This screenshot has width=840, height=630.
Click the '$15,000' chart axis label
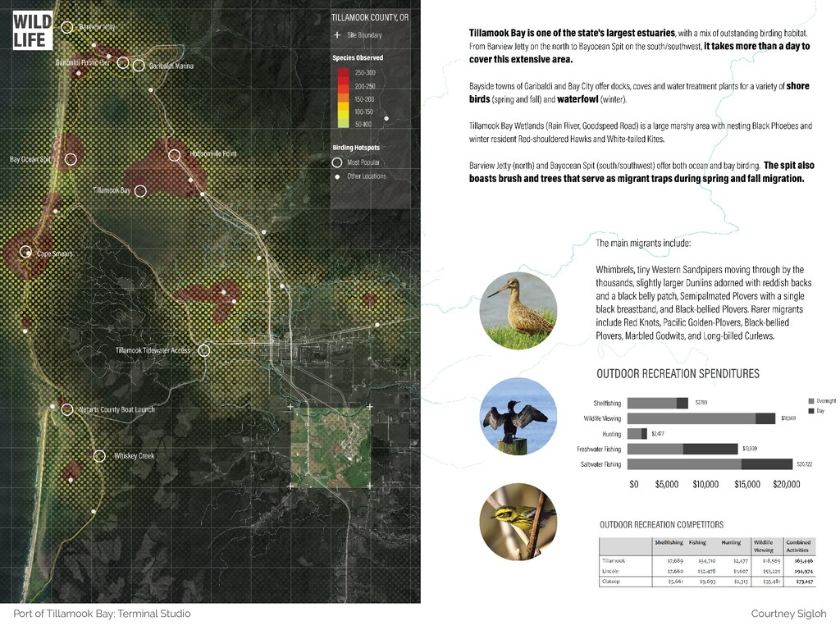pyautogui.click(x=746, y=484)
